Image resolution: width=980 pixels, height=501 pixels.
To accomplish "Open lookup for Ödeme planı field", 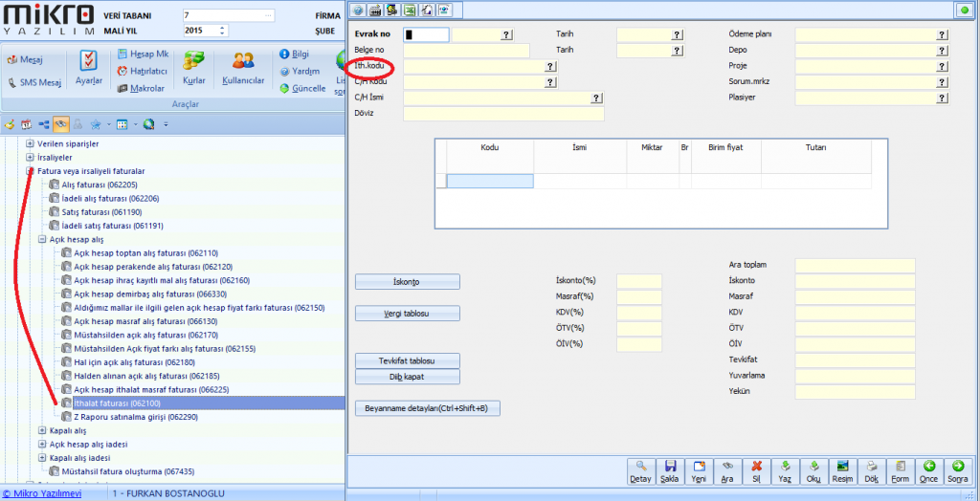I will 942,34.
